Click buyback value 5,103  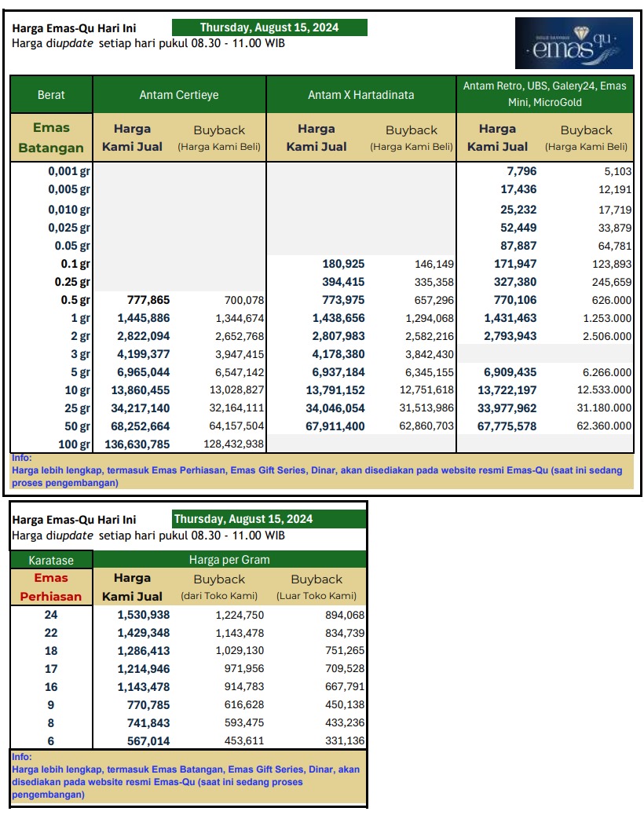pos(617,171)
